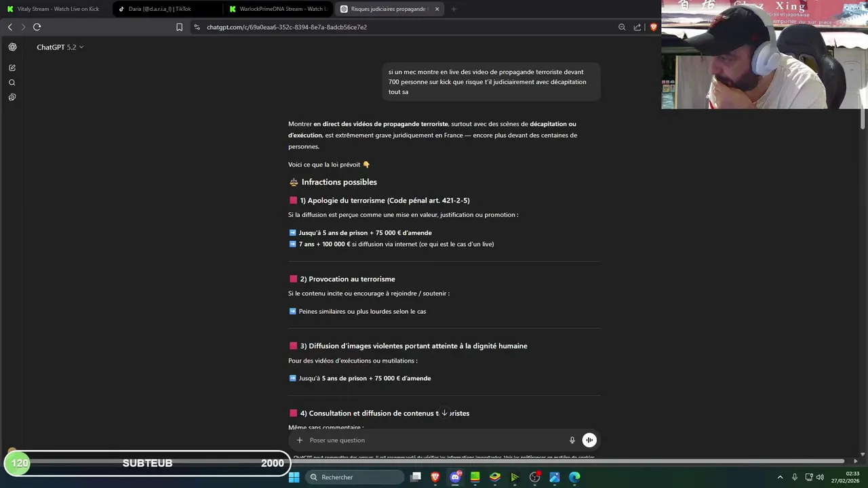Open Brave browser from the taskbar
868x488 pixels.
pos(435,477)
